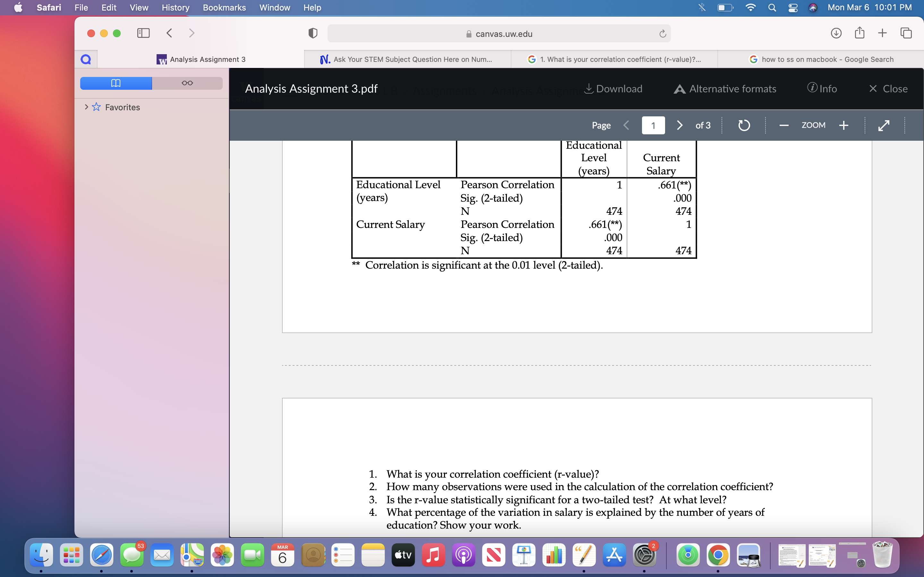Screen dimensions: 924x577
Task: Click the page number field showing 1
Action: (653, 125)
